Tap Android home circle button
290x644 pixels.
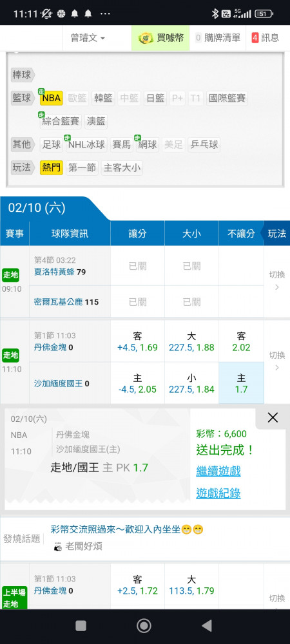click(144, 625)
